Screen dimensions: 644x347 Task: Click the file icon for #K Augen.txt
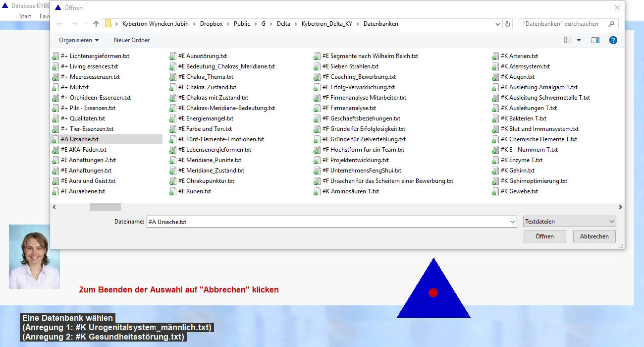tap(495, 77)
